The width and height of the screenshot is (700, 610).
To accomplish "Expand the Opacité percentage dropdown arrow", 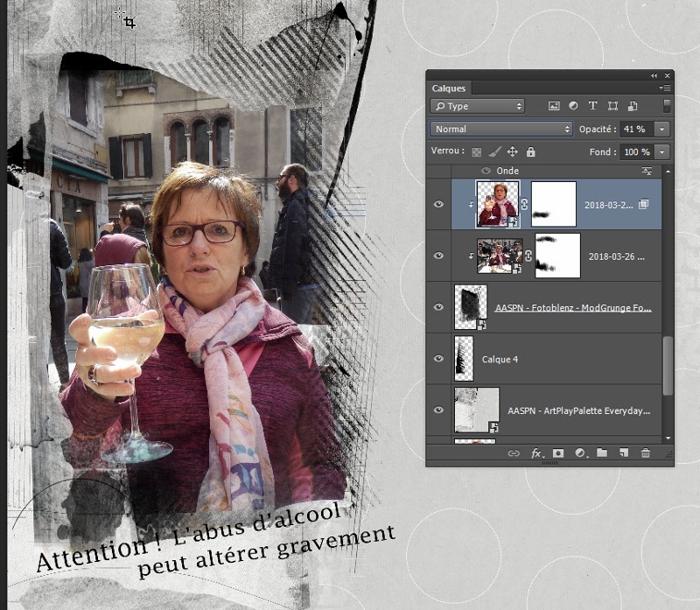I will pos(661,129).
